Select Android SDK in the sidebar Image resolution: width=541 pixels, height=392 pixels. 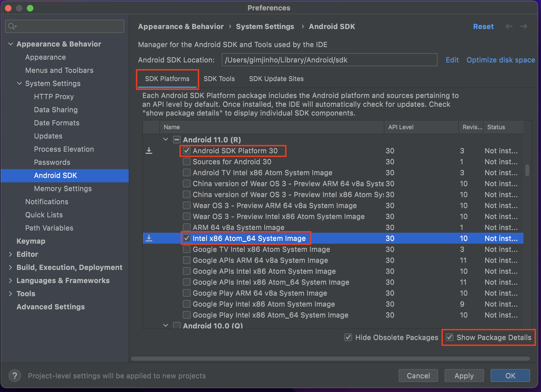[x=65, y=175]
